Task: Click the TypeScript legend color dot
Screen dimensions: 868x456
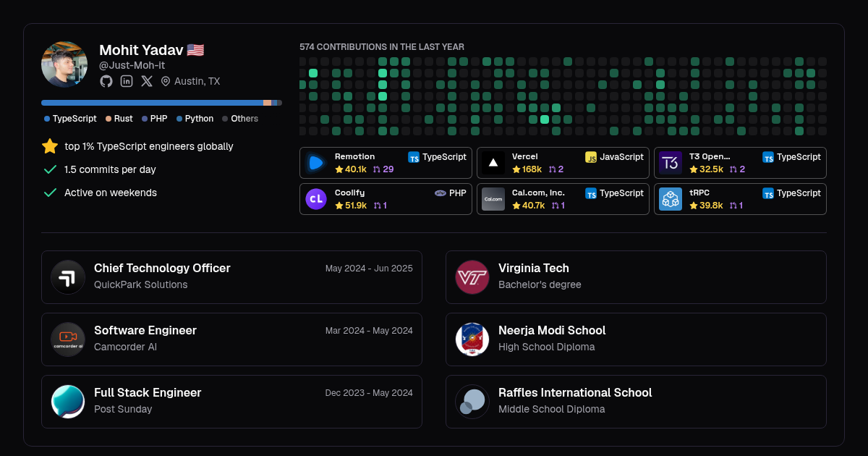Action: click(47, 119)
